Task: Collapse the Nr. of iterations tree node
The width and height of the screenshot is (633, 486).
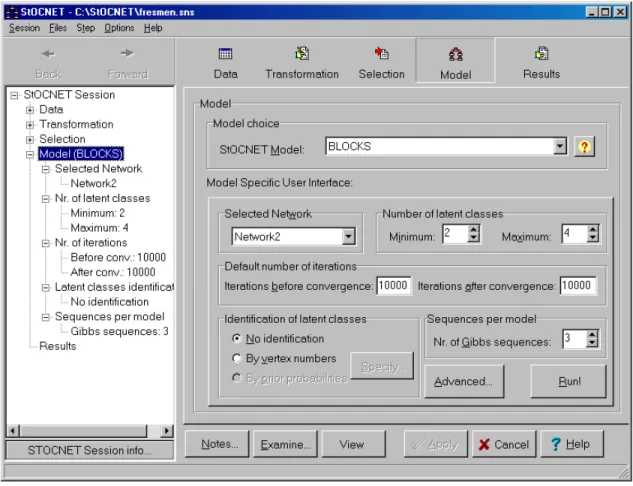Action: click(46, 243)
